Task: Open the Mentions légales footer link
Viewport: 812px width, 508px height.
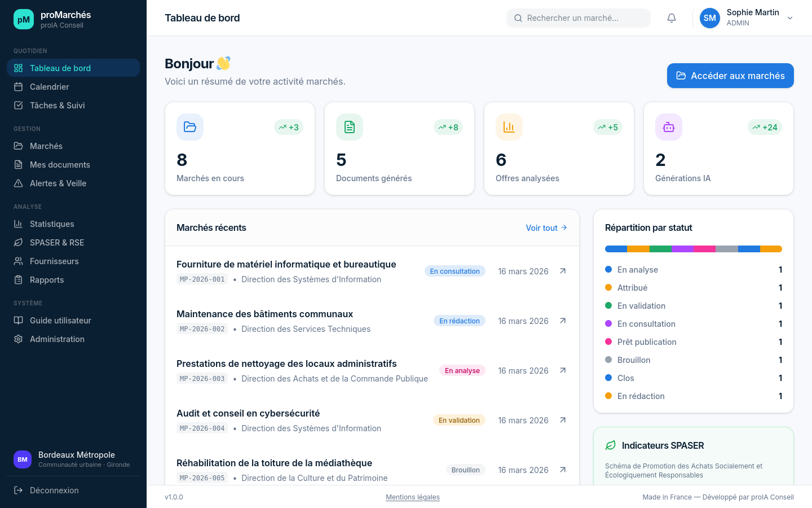Action: [x=412, y=497]
